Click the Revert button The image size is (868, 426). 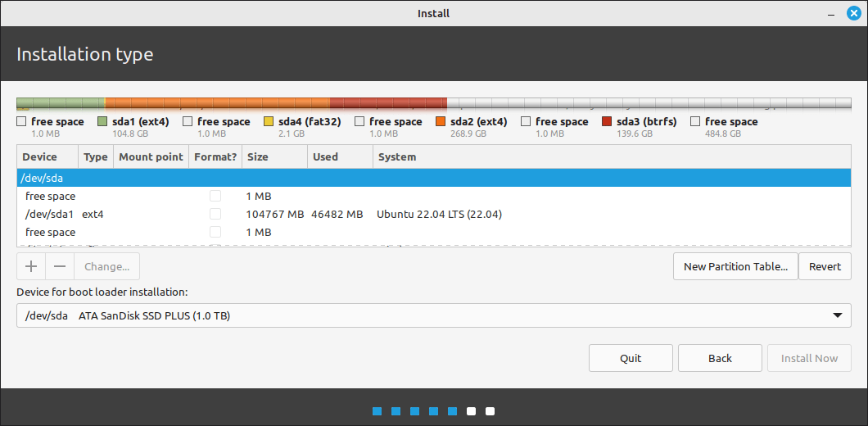[825, 266]
